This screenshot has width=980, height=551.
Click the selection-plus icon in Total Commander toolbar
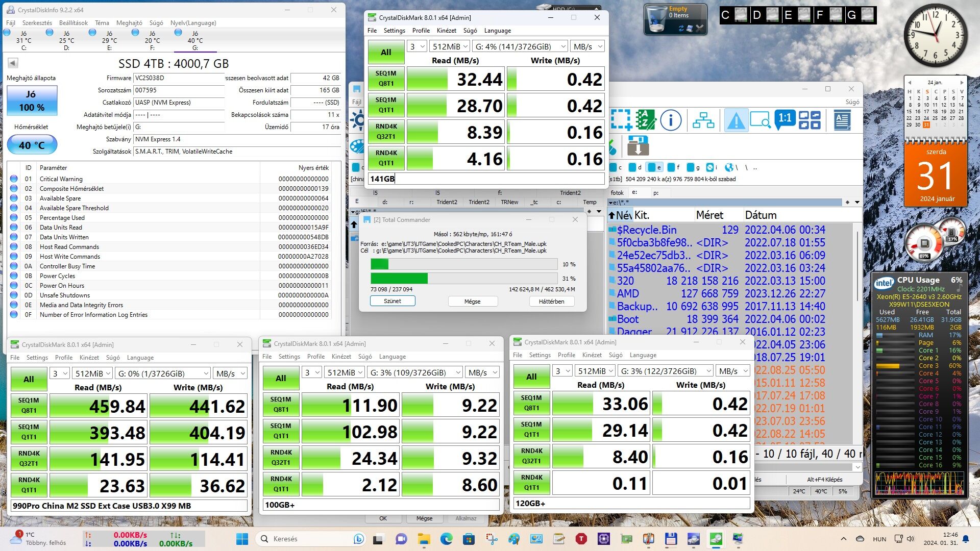622,120
